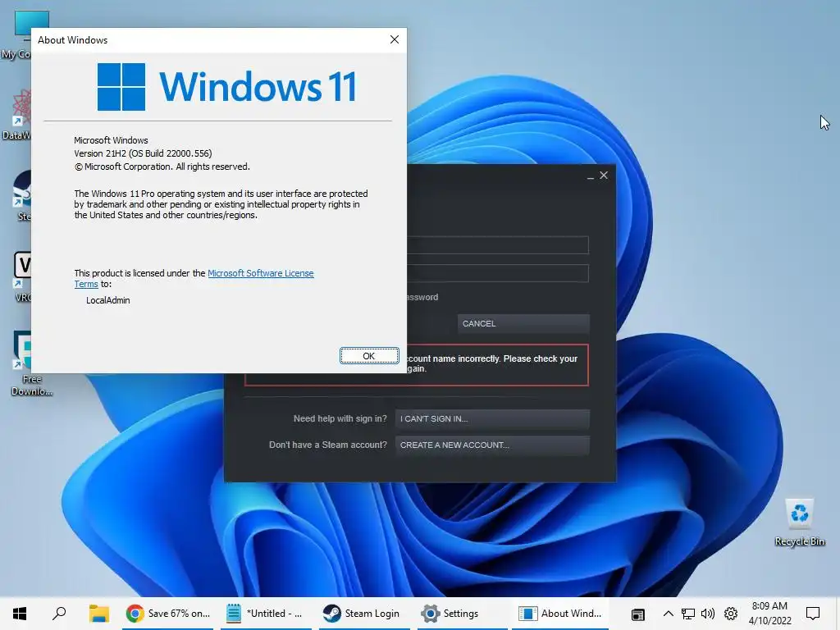The image size is (840, 630).
Task: Open Microsoft Software License link
Action: click(260, 273)
